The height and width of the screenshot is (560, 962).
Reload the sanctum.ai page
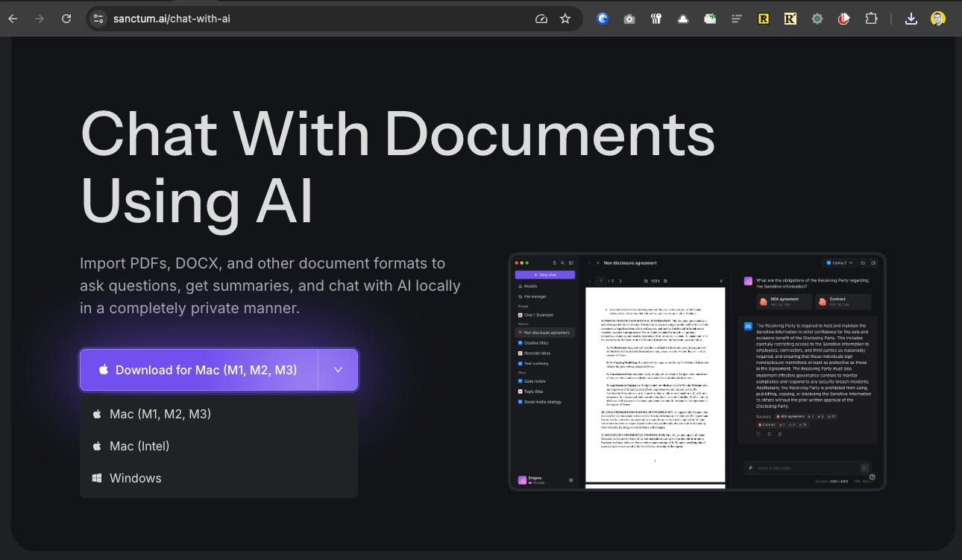click(66, 19)
